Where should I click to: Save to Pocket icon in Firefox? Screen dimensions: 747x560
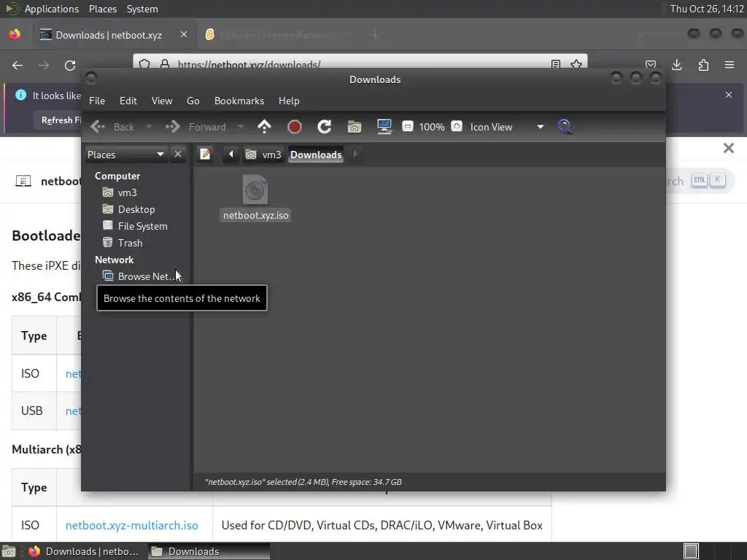[650, 65]
